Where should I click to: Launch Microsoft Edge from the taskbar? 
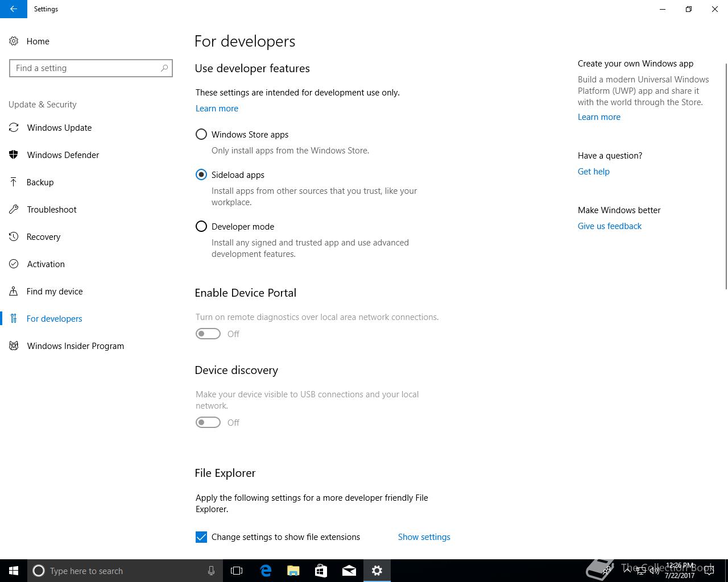coord(265,571)
